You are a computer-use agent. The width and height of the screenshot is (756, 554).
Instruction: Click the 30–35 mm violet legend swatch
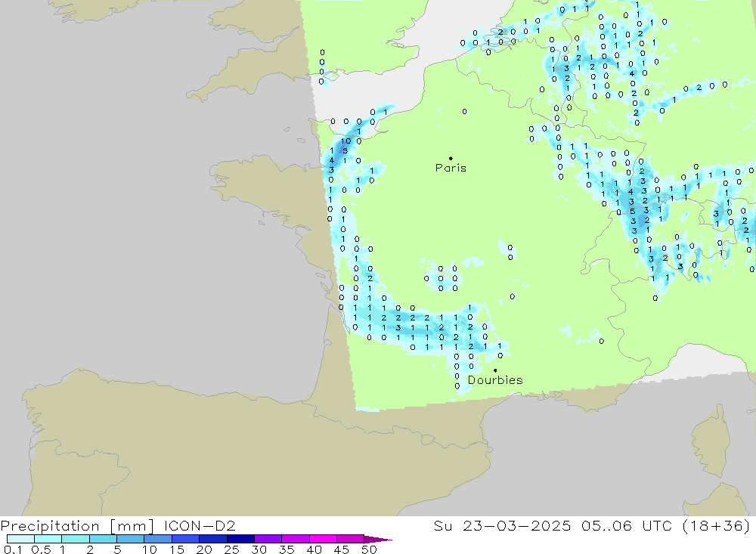[268, 539]
